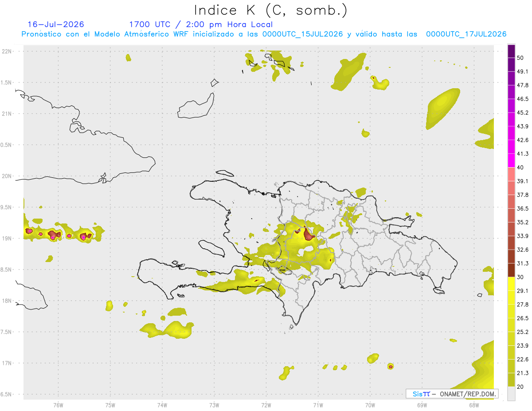Click the '31.3' color scale label
The image size is (532, 411).
point(523,263)
